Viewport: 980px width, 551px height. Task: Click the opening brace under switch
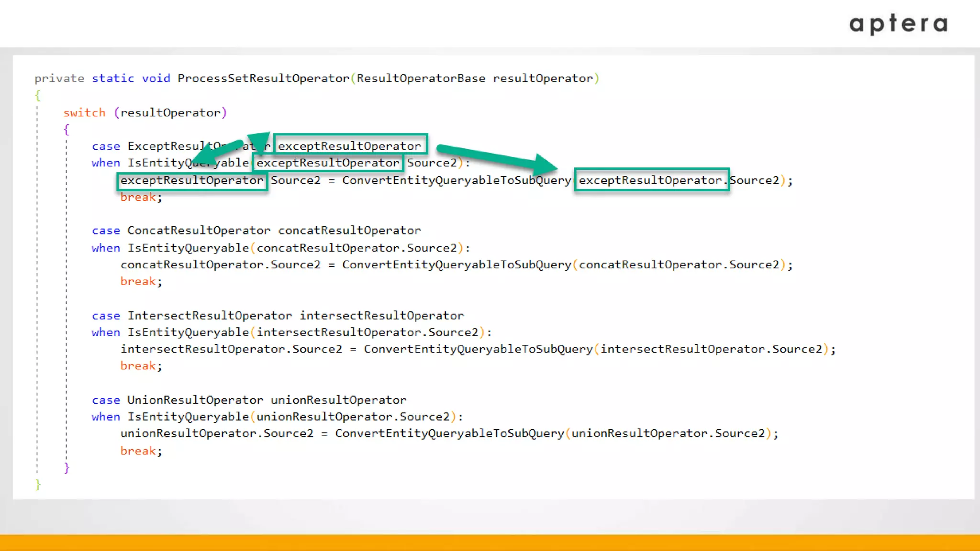67,130
